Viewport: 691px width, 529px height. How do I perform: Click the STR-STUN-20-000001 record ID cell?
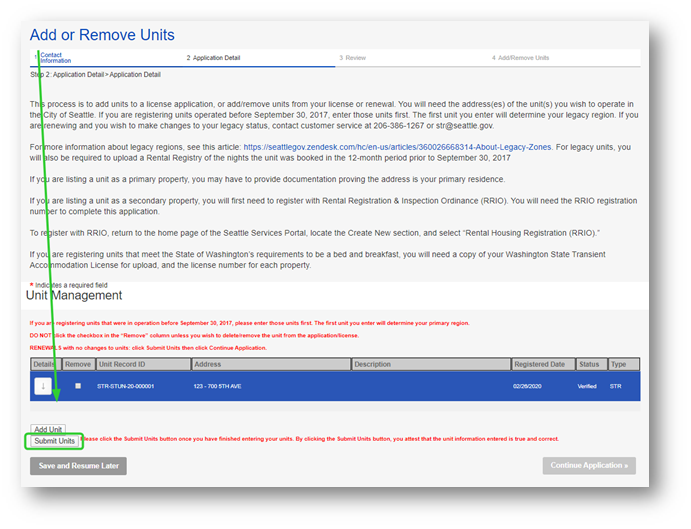(126, 386)
